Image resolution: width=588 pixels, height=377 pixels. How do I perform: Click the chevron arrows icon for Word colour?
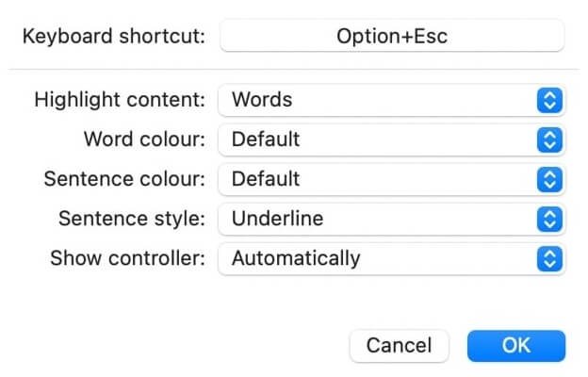[x=549, y=139]
